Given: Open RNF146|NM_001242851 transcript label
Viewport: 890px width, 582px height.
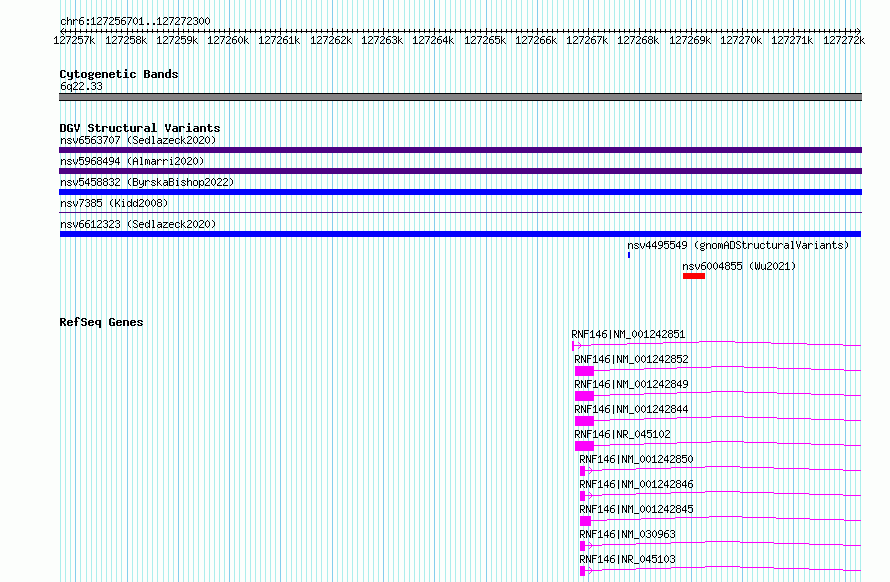Looking at the screenshot, I should tap(628, 334).
